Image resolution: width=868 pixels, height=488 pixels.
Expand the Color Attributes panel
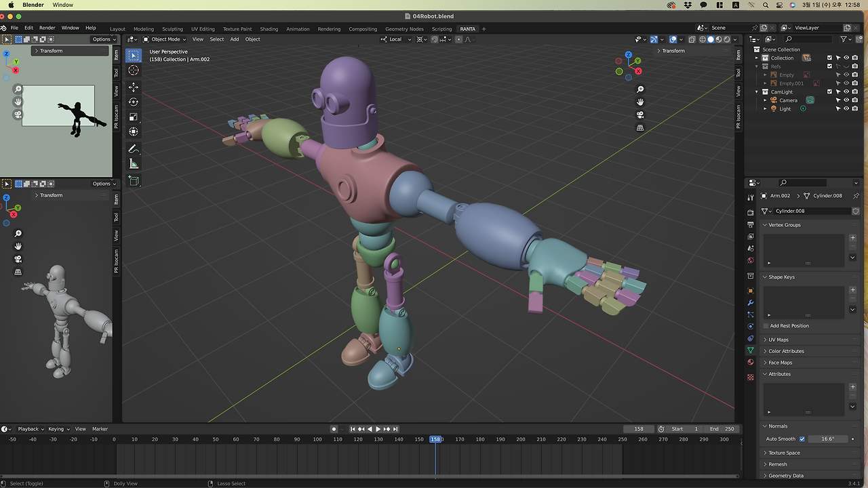point(785,351)
